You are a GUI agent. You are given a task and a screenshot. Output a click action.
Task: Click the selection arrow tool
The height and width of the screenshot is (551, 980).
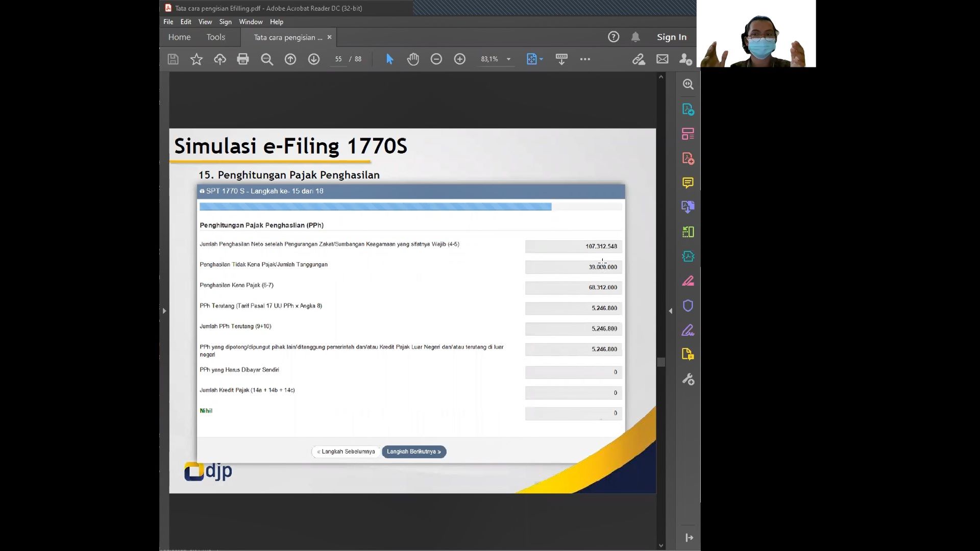tap(390, 59)
